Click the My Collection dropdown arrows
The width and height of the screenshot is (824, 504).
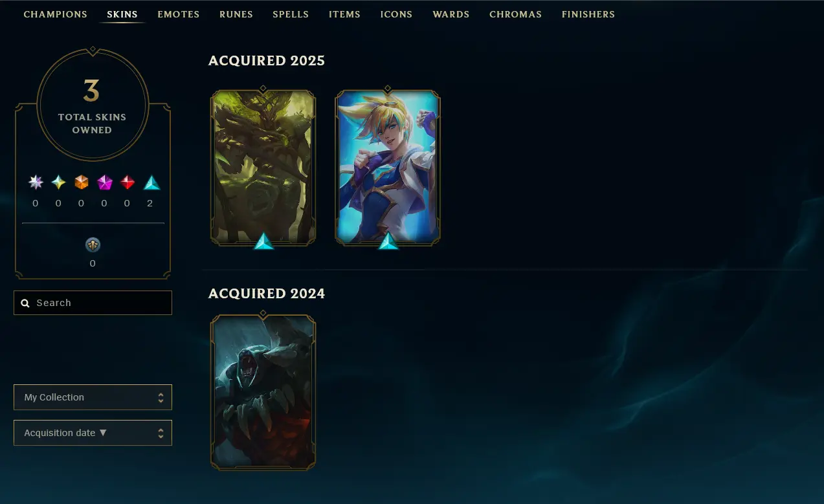[x=161, y=397]
